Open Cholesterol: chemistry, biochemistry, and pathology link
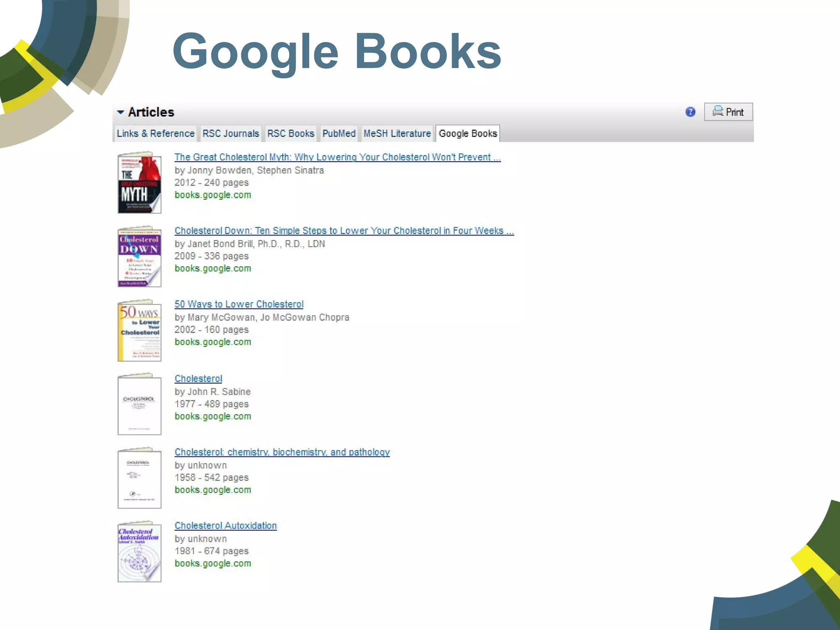Screen dimensions: 840x630 (x=282, y=452)
